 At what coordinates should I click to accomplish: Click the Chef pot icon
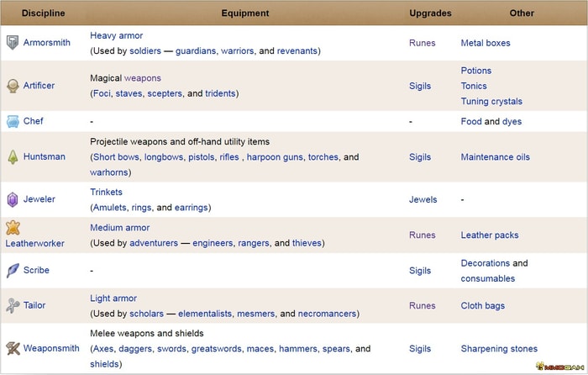(x=13, y=121)
